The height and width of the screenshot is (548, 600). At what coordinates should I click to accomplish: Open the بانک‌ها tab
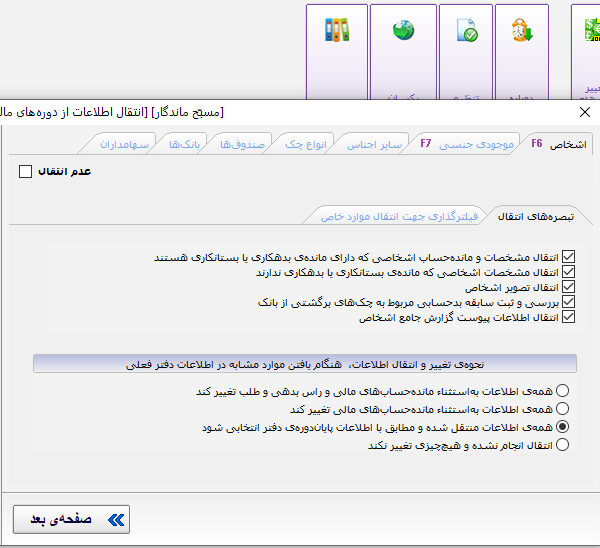pos(186,145)
